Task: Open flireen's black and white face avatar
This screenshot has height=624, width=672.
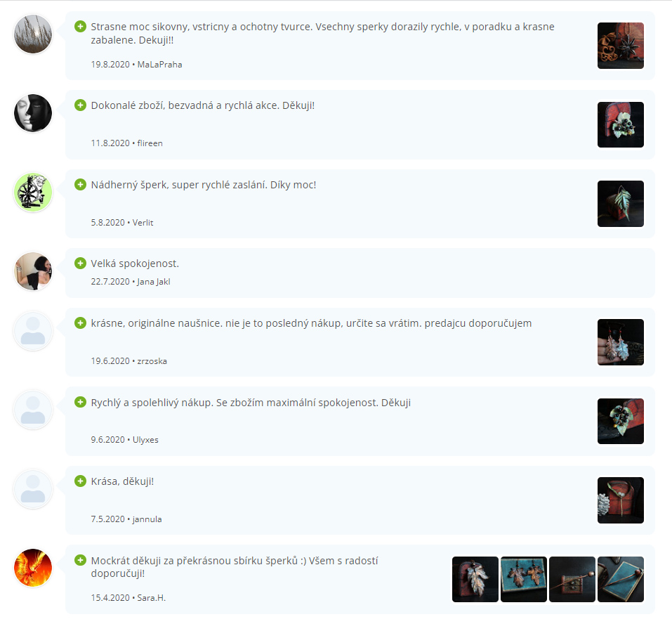Action: (x=33, y=113)
